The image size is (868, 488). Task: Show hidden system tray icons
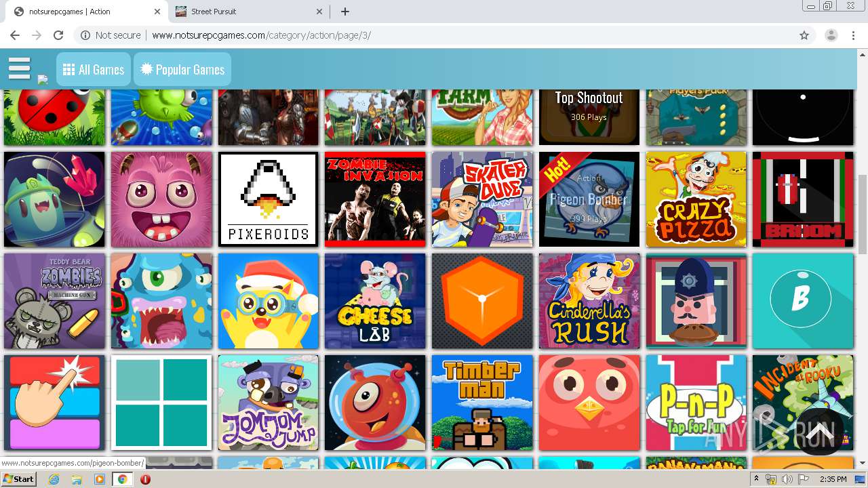[x=757, y=479]
